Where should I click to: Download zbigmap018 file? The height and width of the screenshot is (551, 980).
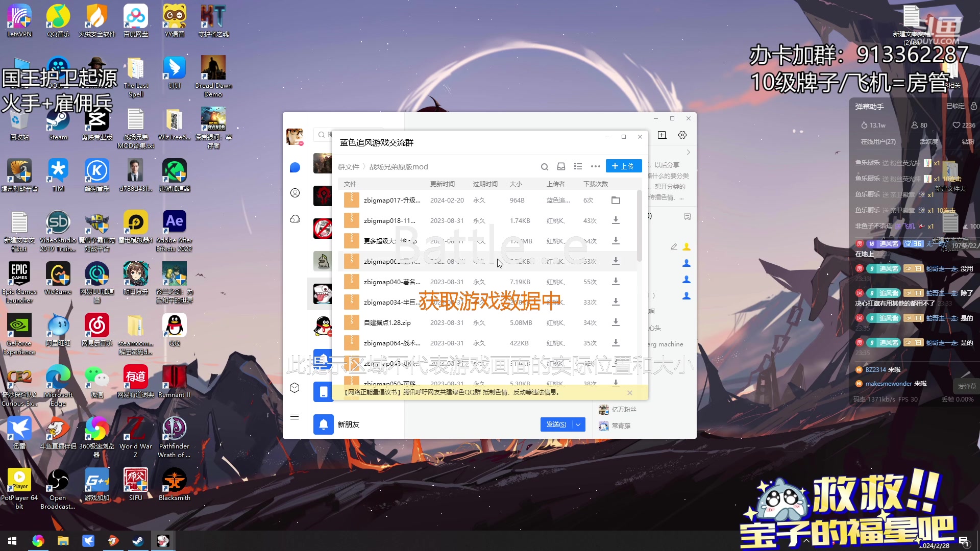coord(616,220)
